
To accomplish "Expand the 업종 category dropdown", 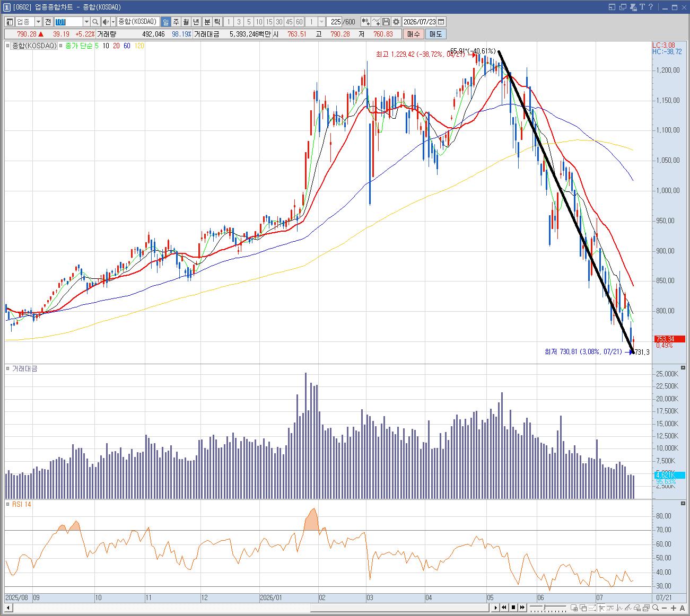I will (x=38, y=22).
